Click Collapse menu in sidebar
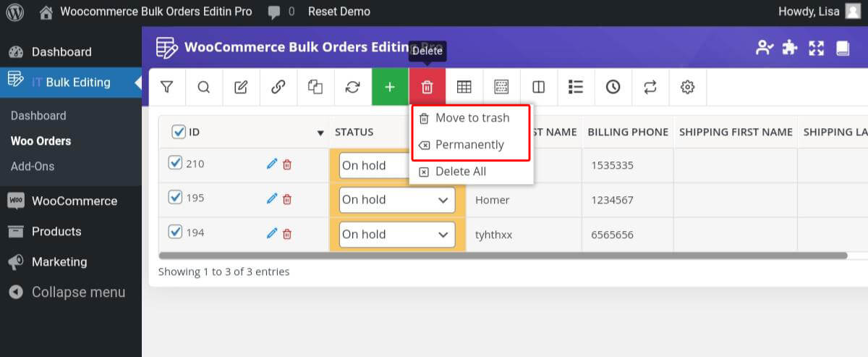 click(71, 293)
